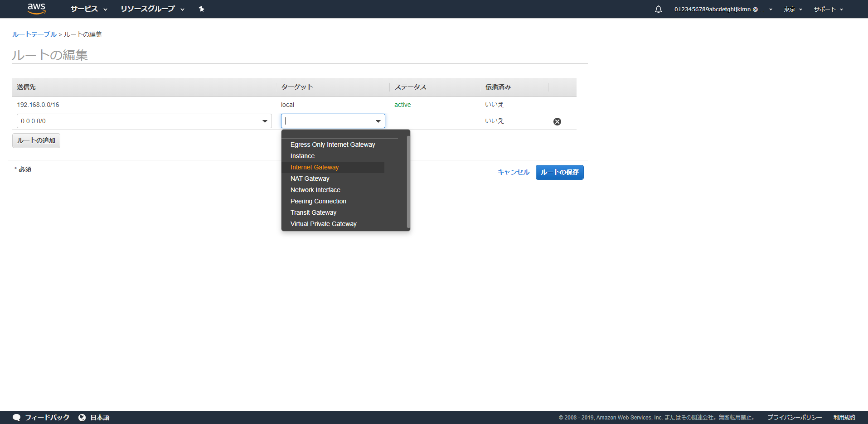The height and width of the screenshot is (424, 868).
Task: Select Internet Gateway from target list
Action: (315, 167)
